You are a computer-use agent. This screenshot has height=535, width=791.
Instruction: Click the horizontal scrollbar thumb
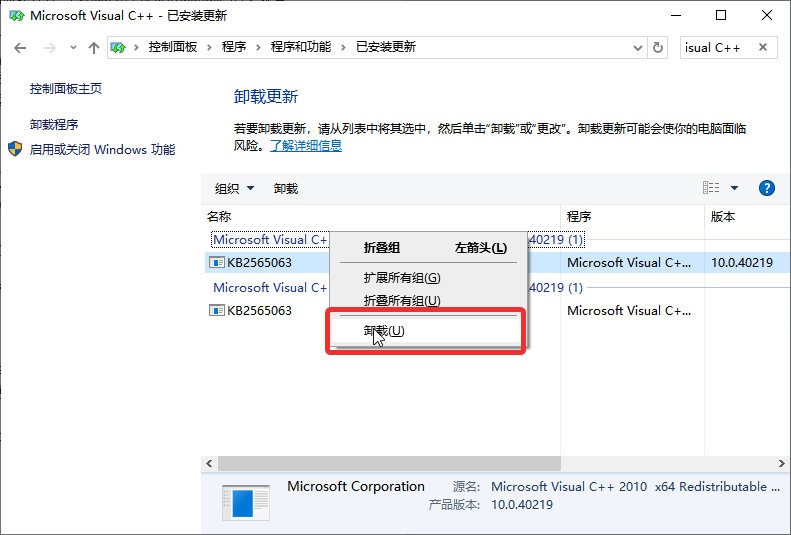click(389, 463)
